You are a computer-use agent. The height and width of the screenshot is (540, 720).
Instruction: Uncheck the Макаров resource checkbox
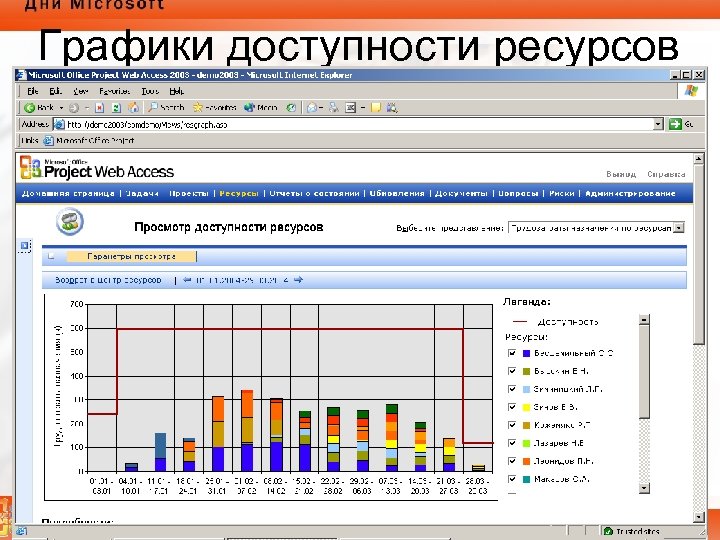[x=512, y=479]
